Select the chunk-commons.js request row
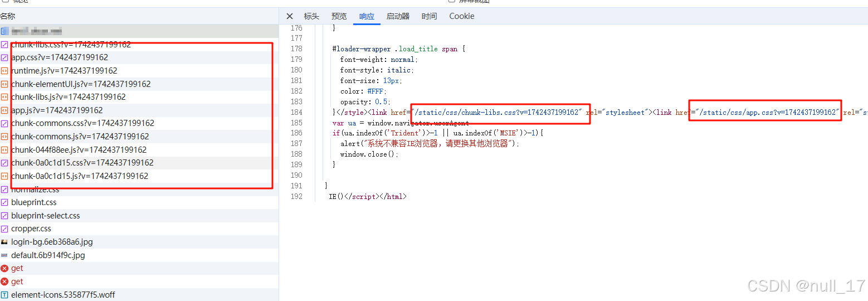 coord(139,137)
